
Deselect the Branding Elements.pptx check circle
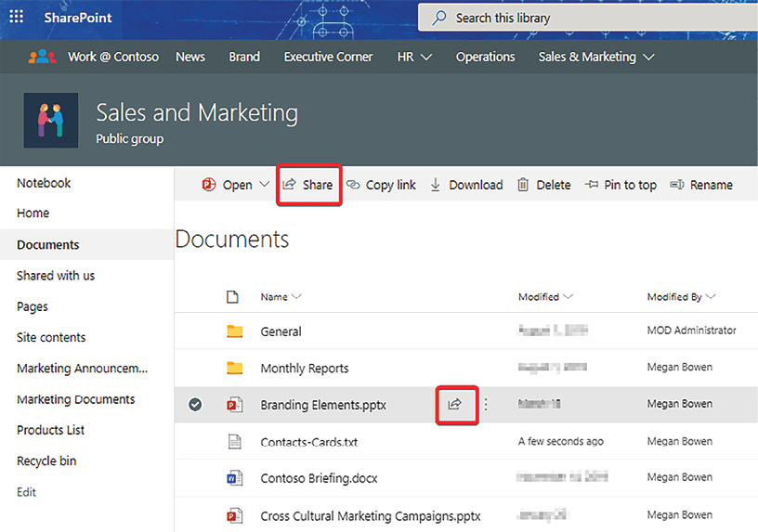(195, 405)
